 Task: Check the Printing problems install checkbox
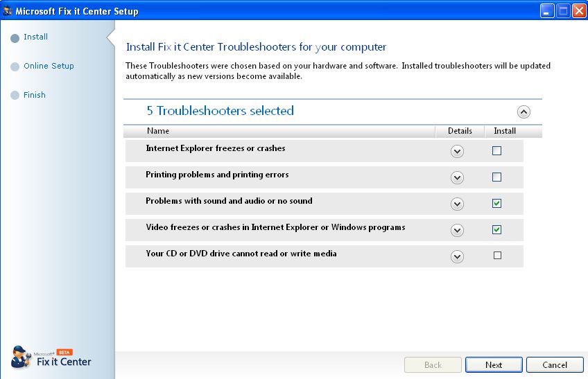click(496, 177)
